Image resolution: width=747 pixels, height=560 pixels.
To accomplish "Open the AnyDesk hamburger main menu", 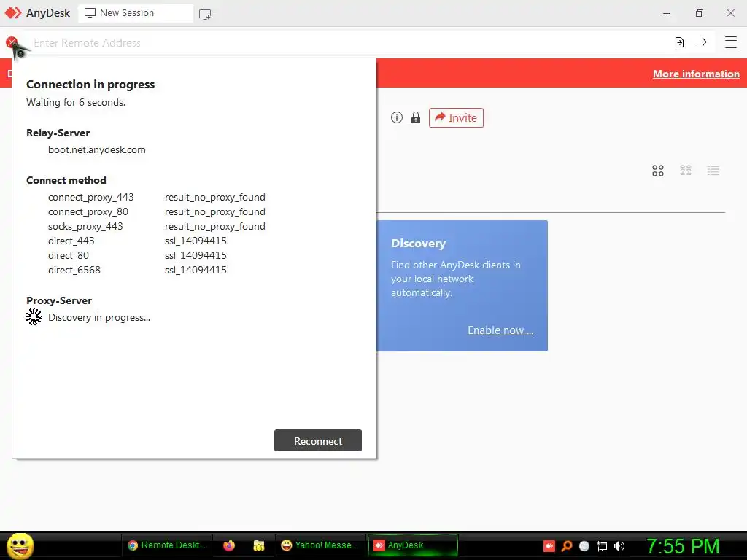I will (x=731, y=42).
